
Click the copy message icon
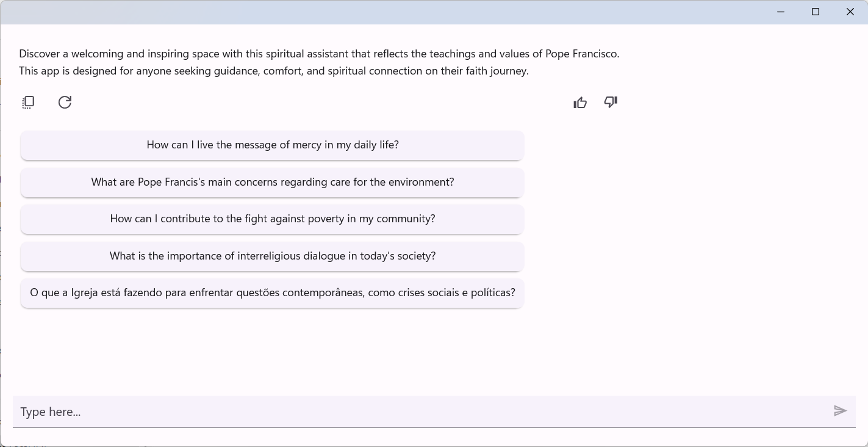[28, 103]
